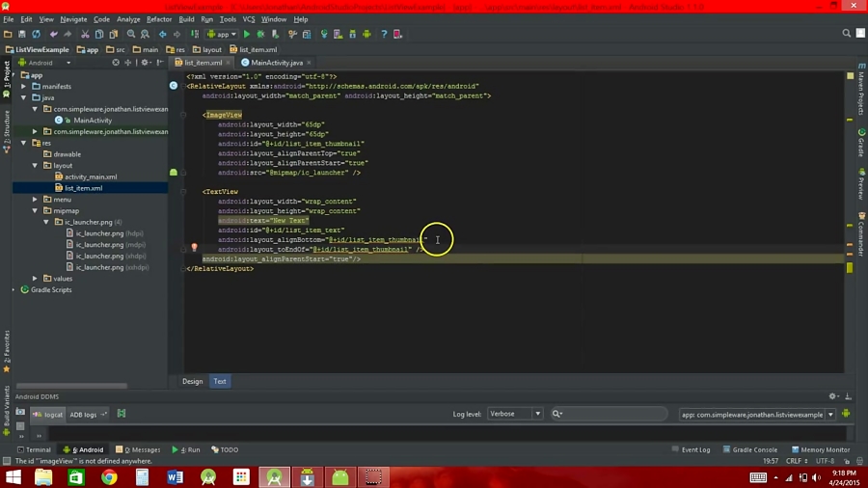The image size is (868, 488).
Task: Toggle the Favorites side panel
Action: click(x=6, y=344)
